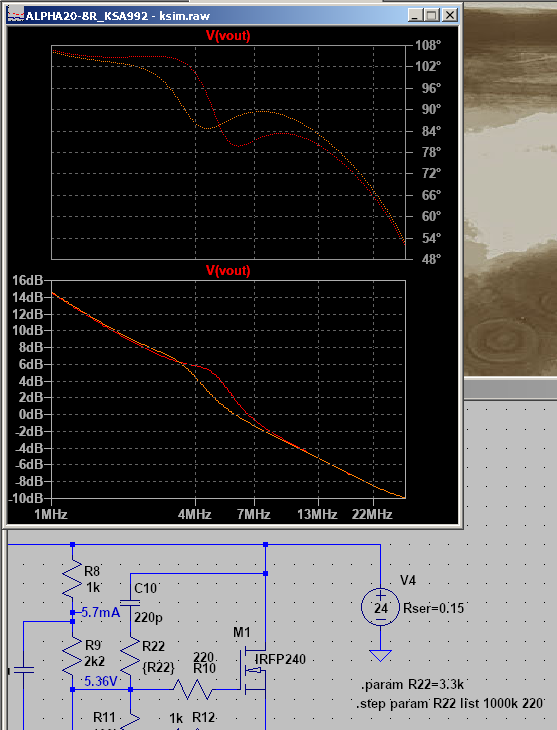Screen dimensions: 557x730
Task: Select the R9 resistor zigzag symbol
Action: click(x=72, y=656)
